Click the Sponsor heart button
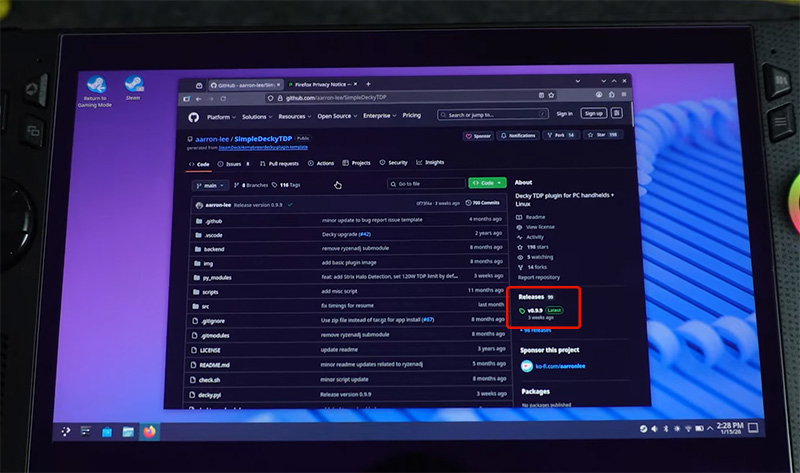The width and height of the screenshot is (800, 473). click(478, 135)
